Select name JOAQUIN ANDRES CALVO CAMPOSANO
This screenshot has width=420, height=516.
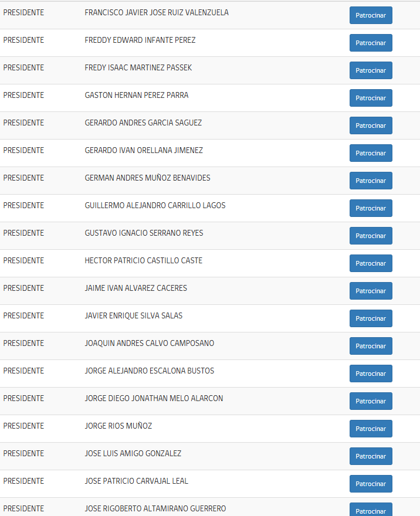click(x=150, y=343)
